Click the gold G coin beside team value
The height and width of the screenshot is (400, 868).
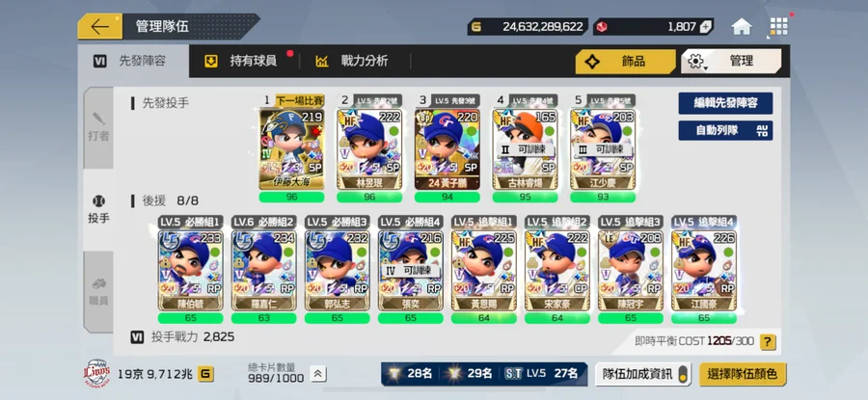(x=205, y=374)
